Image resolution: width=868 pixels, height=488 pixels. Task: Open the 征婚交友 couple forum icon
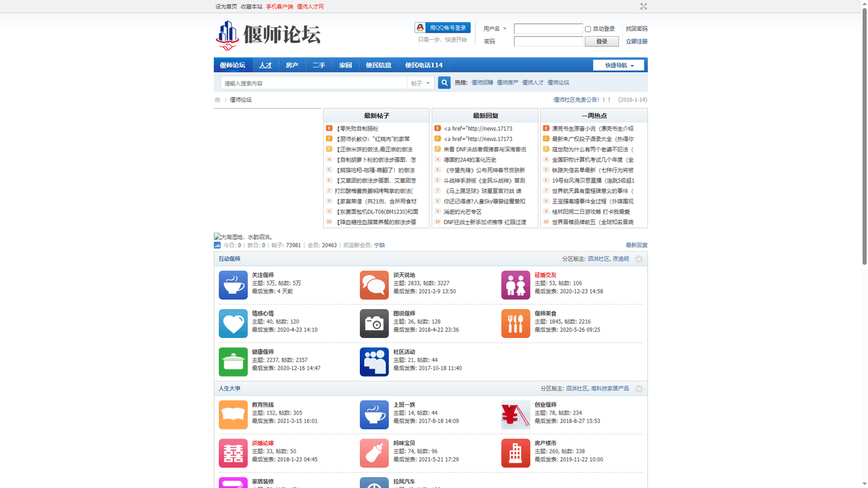(x=516, y=285)
